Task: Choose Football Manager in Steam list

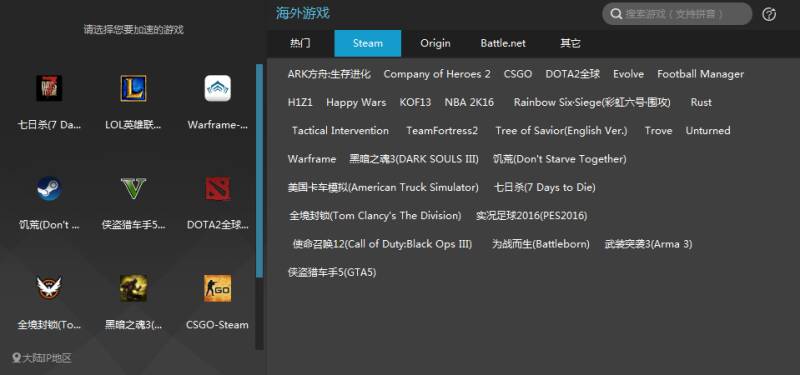Action: 701,74
